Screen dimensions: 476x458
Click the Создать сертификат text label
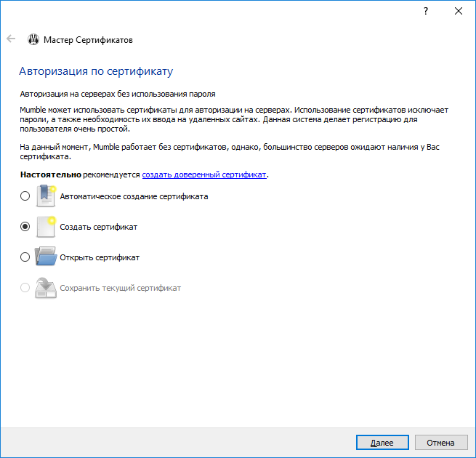[x=98, y=227]
